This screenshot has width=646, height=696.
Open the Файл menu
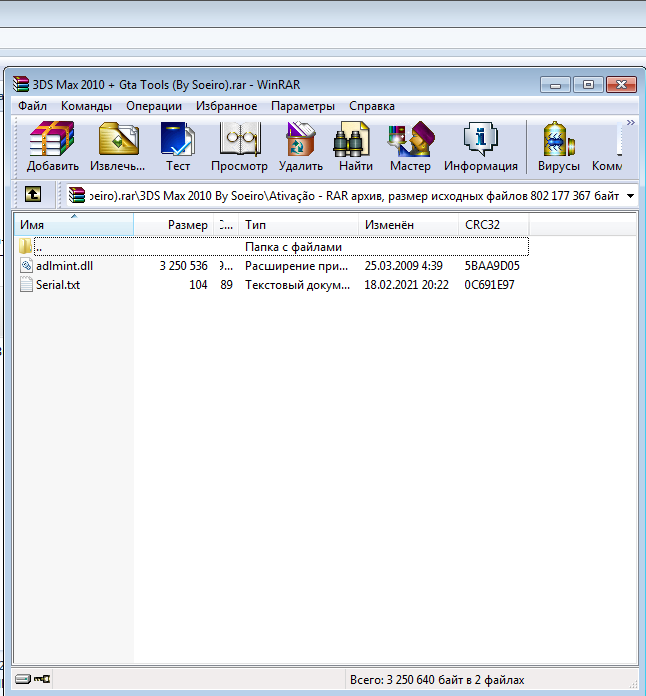(x=32, y=106)
